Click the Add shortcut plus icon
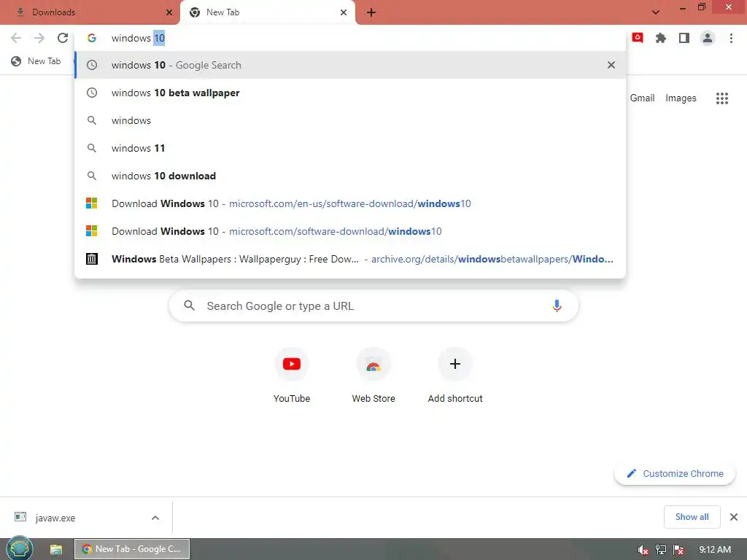747x560 pixels. point(455,365)
